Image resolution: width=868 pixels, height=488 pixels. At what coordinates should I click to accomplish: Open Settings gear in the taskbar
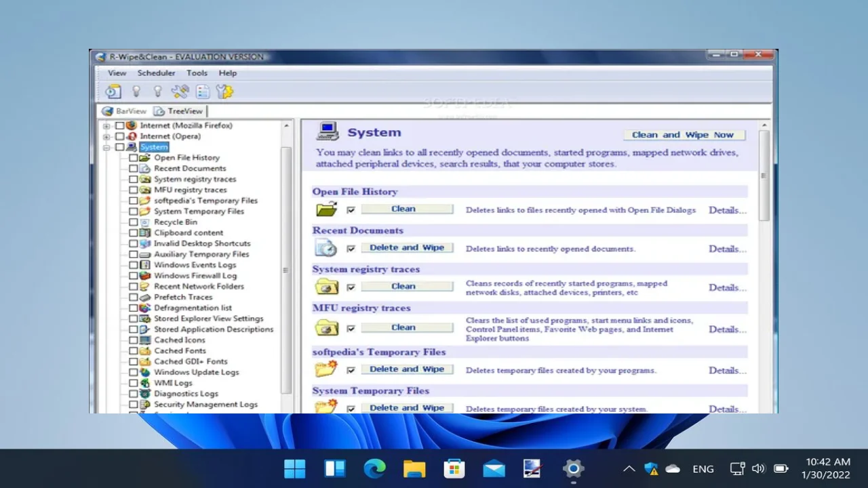click(x=574, y=468)
